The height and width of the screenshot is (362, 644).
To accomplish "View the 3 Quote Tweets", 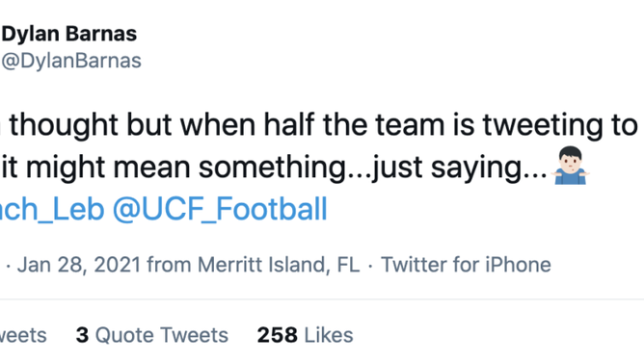I will [x=152, y=335].
